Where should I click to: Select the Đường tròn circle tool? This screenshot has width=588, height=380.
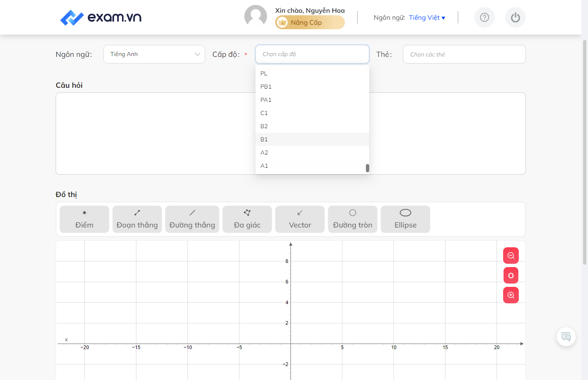[x=353, y=219]
